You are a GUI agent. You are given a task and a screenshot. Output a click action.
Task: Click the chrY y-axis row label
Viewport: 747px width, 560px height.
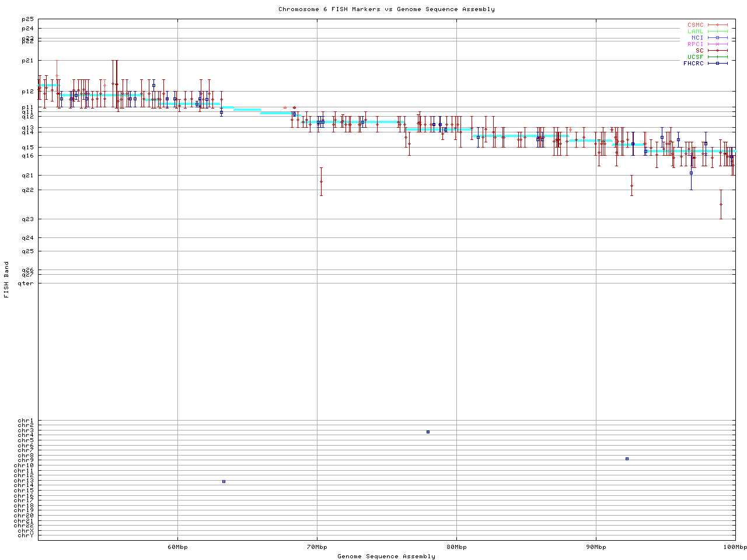[26, 535]
